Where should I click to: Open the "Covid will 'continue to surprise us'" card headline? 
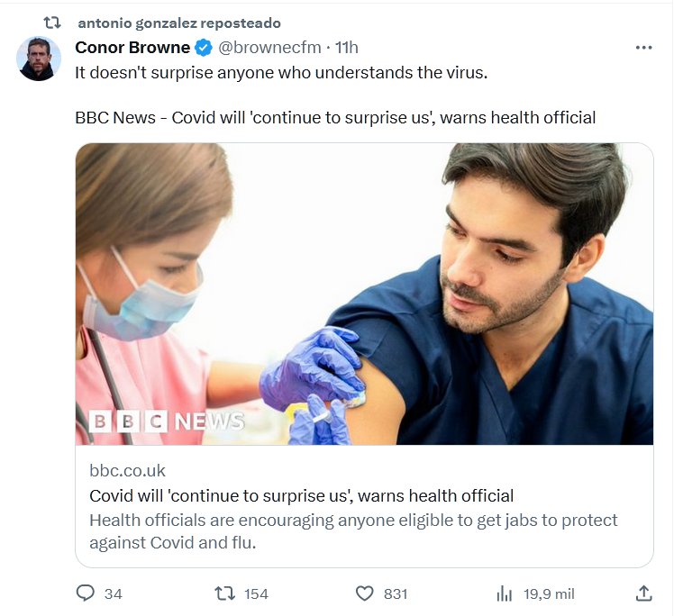pyautogui.click(x=301, y=495)
